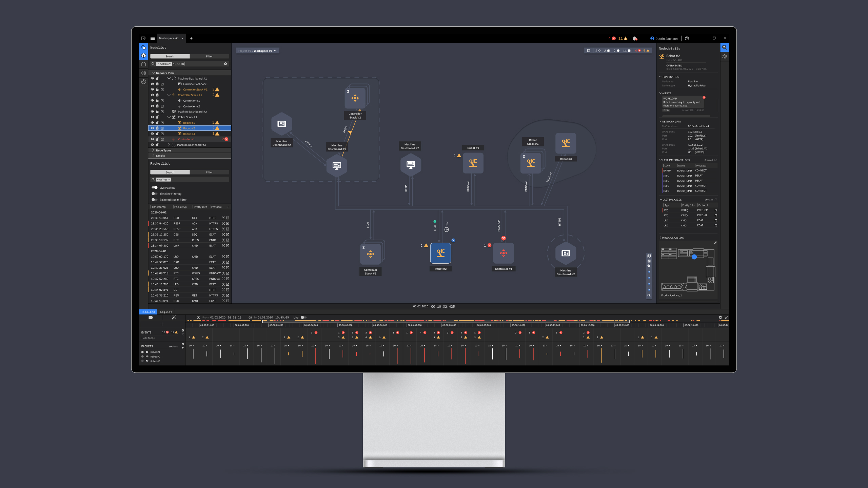Click the map icon in canvas toolbar
868x488 pixels.
coord(589,51)
